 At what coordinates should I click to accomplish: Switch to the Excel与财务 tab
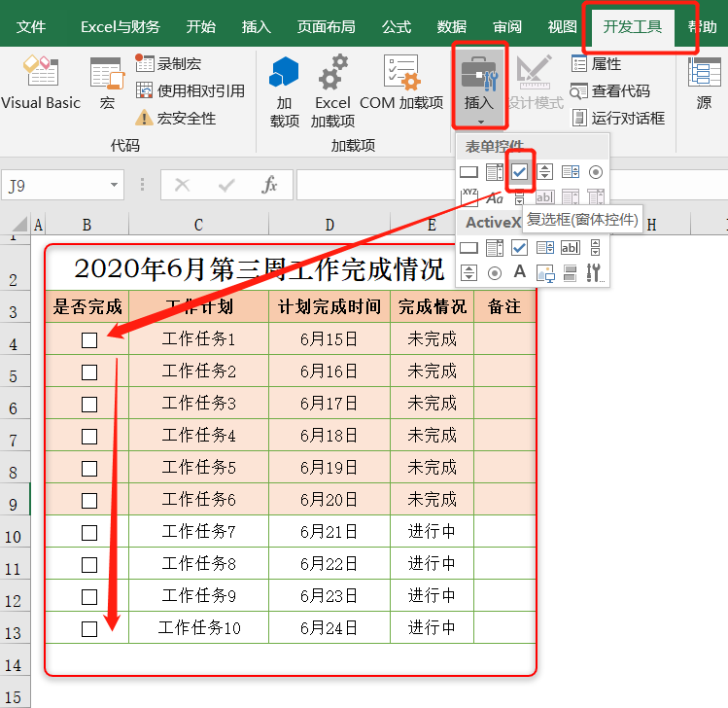pyautogui.click(x=121, y=27)
